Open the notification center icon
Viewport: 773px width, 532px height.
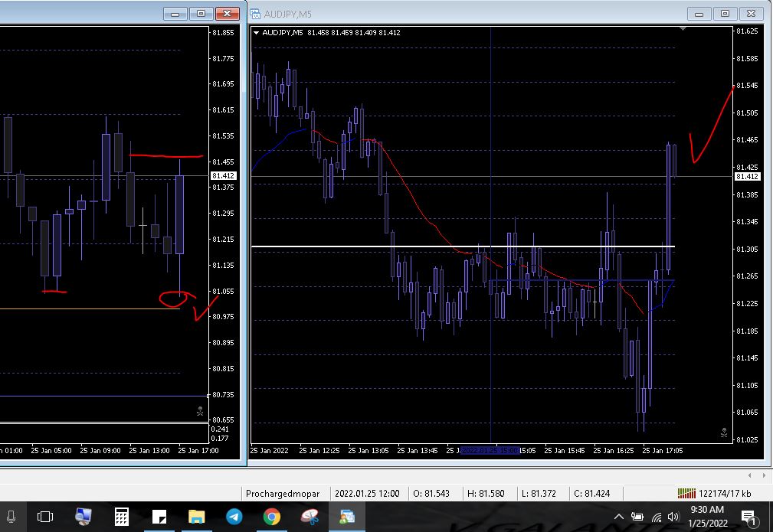click(748, 517)
